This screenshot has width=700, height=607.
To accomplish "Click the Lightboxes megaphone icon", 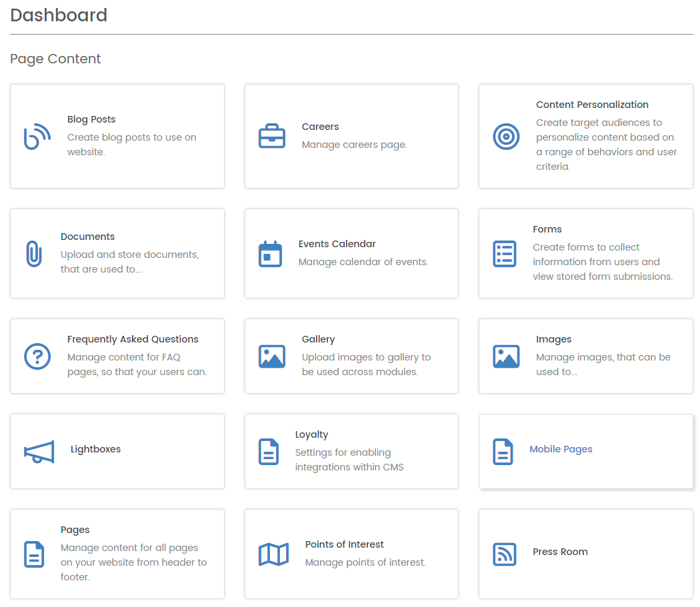I will point(39,451).
